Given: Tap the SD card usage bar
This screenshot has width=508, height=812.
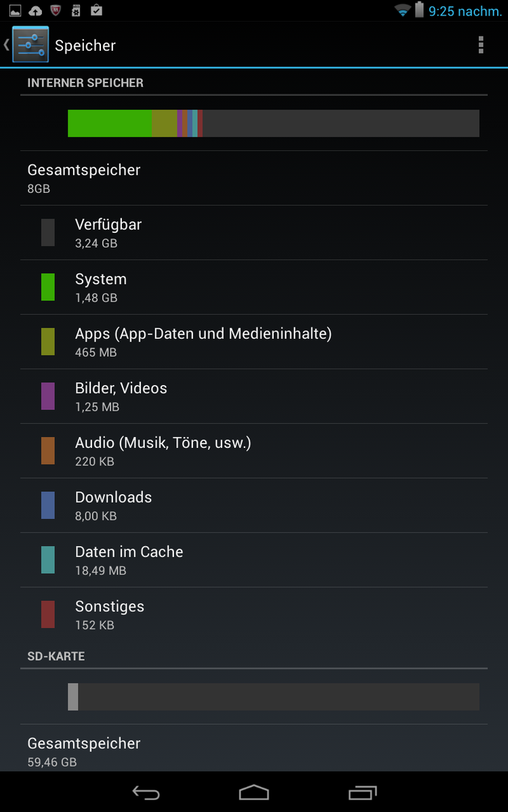Looking at the screenshot, I should point(273,696).
